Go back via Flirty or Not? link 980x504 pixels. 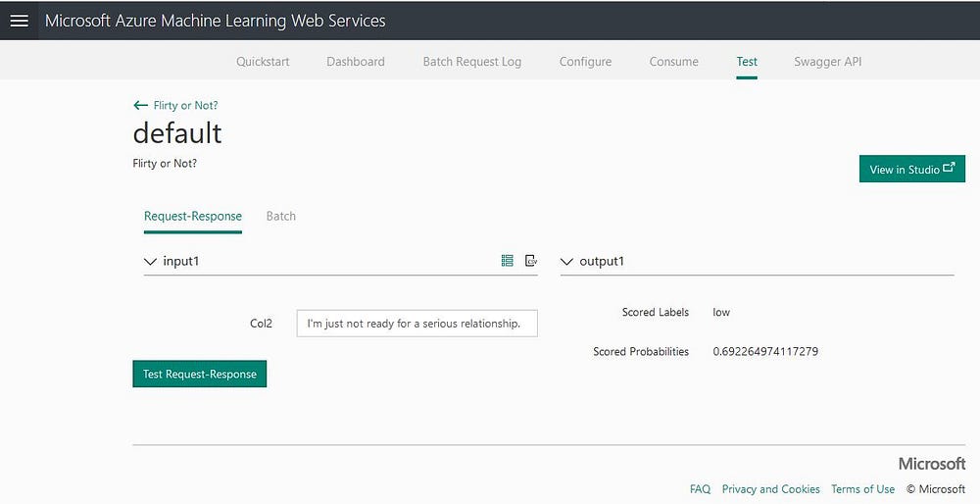point(185,105)
